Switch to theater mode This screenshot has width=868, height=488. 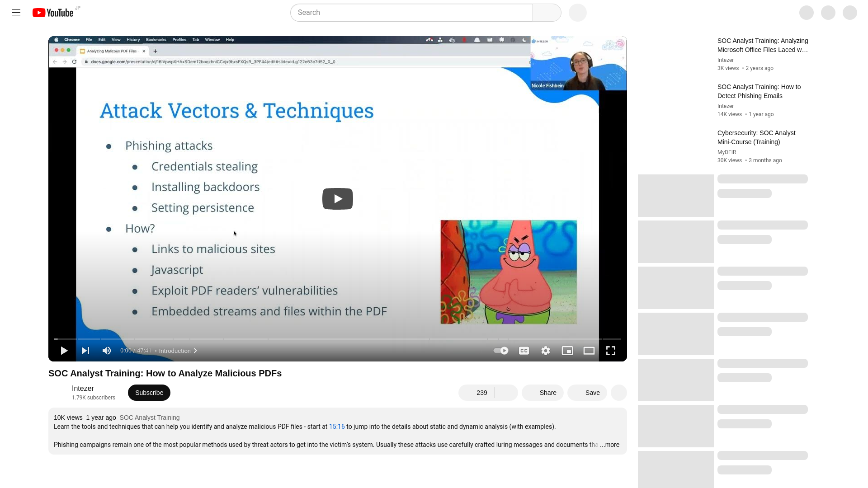click(x=589, y=351)
